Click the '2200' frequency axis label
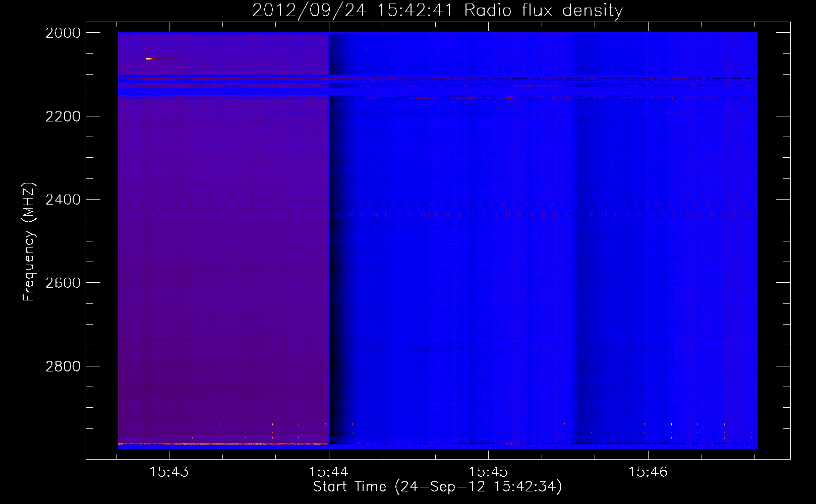This screenshot has height=504, width=816. (x=63, y=116)
